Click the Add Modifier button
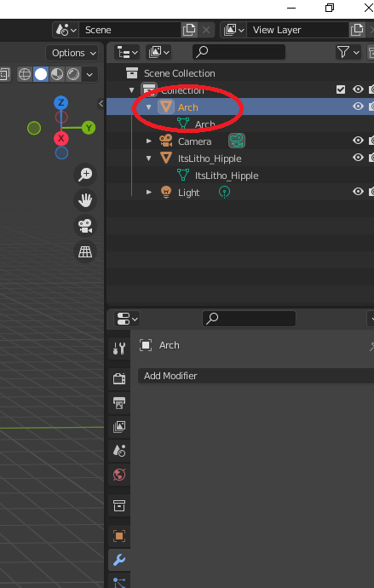 (256, 376)
